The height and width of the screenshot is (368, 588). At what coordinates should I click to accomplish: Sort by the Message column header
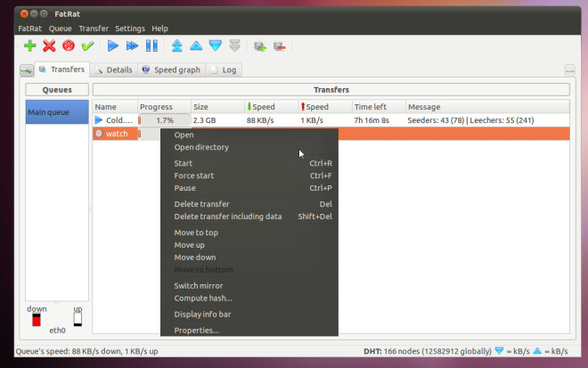[487, 107]
